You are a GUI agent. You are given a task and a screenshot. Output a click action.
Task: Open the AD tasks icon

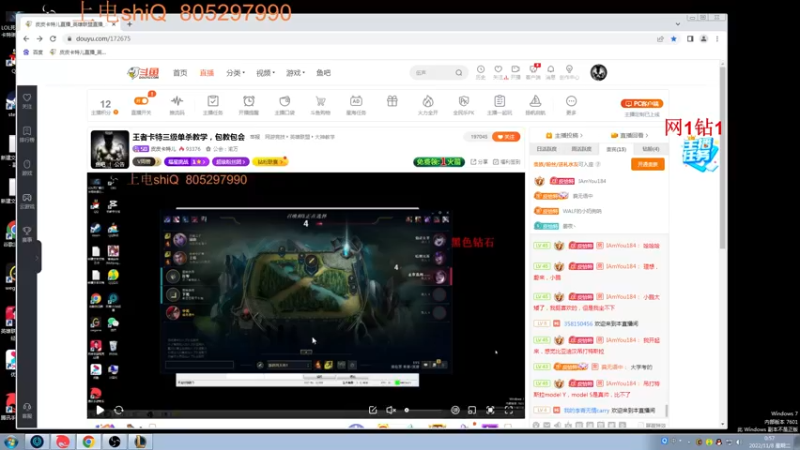pyautogui.click(x=356, y=105)
